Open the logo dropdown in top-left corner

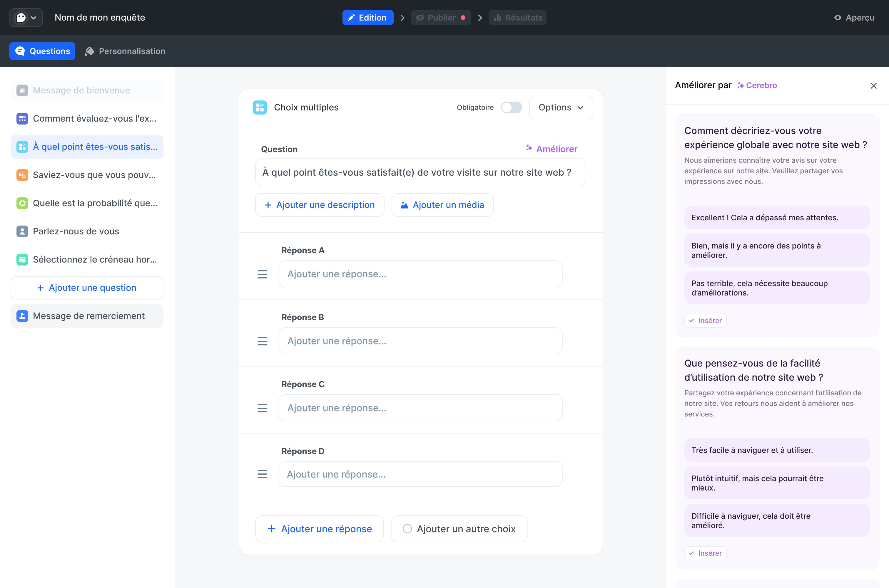tap(26, 18)
